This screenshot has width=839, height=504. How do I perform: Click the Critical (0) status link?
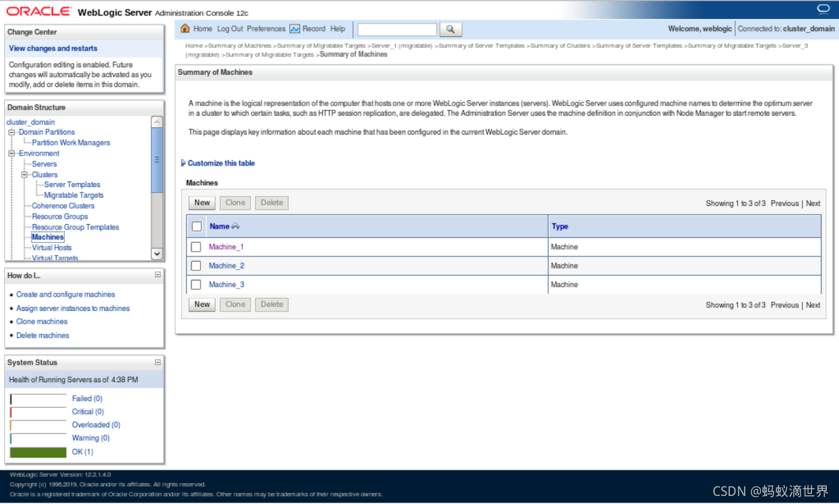pyautogui.click(x=87, y=412)
